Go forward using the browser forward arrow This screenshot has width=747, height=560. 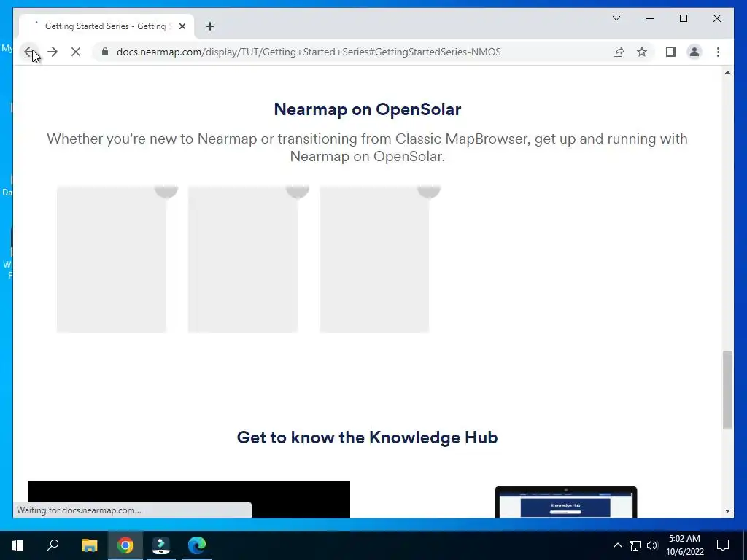point(53,52)
